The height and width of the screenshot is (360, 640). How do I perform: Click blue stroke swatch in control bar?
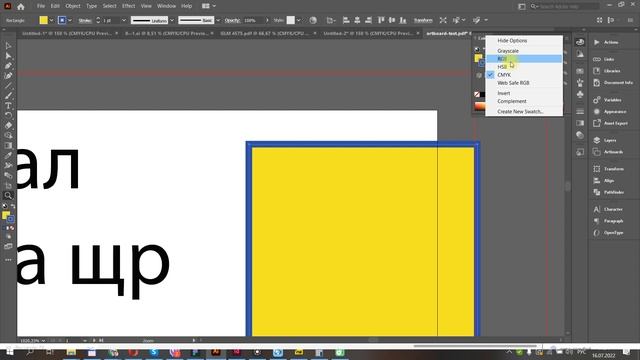point(62,20)
